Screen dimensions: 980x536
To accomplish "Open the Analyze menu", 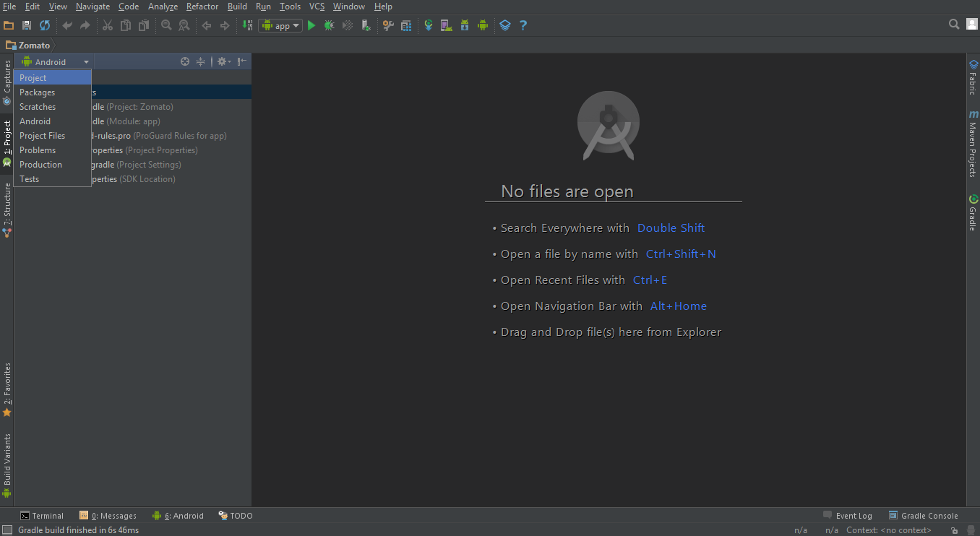I will tap(163, 7).
